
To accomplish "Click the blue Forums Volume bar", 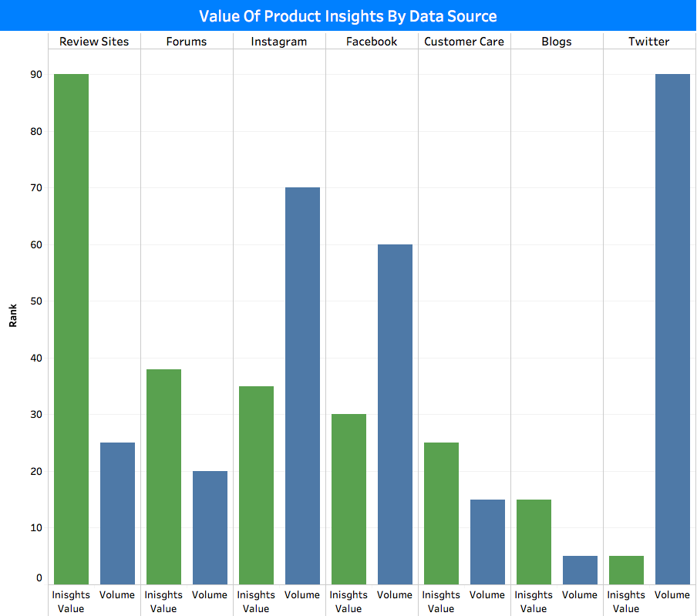I will [210, 527].
